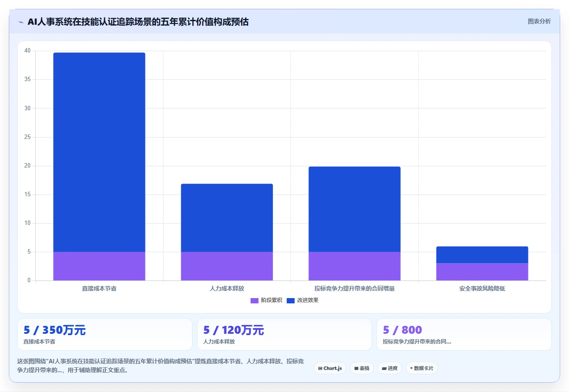The height and width of the screenshot is (392, 569).
Task: Click the 5 / 120万元 stat card
Action: click(x=284, y=334)
